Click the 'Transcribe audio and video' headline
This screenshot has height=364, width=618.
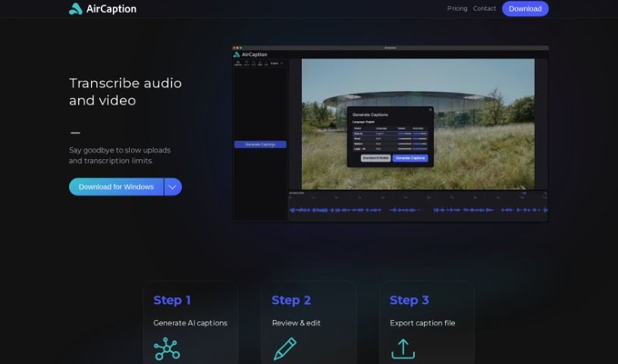tap(125, 92)
